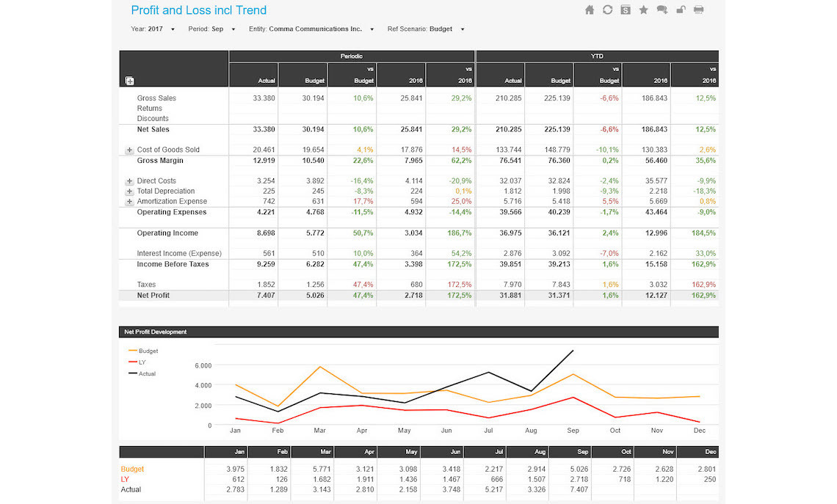Click Direct Costs periodic budget 3.892

point(314,180)
